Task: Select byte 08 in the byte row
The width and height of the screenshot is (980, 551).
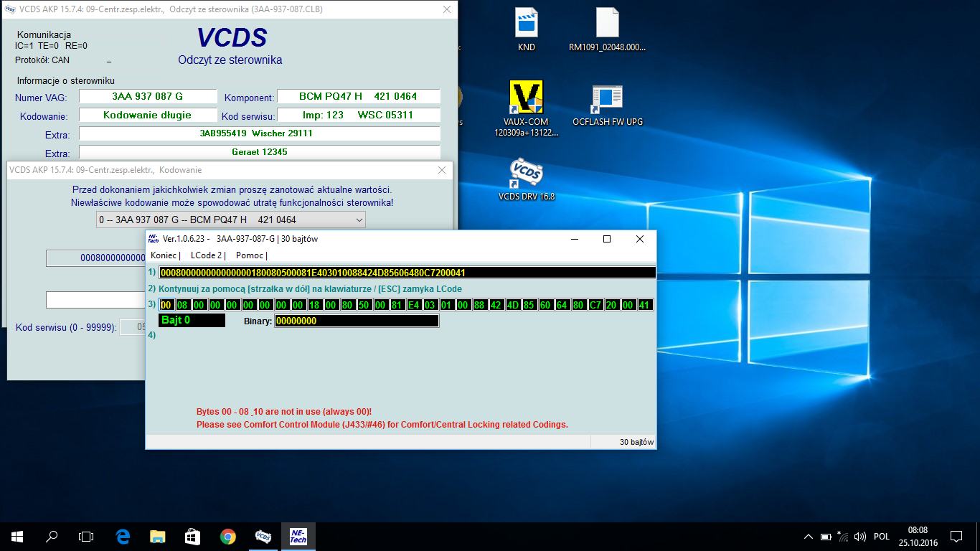Action: [183, 305]
